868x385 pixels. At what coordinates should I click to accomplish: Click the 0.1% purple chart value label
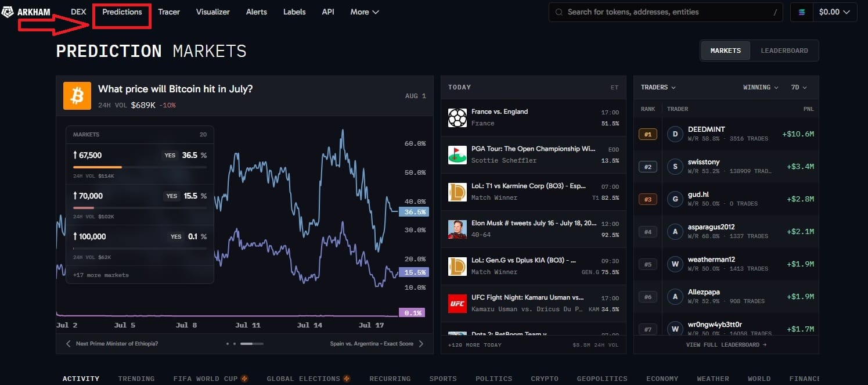tap(412, 312)
